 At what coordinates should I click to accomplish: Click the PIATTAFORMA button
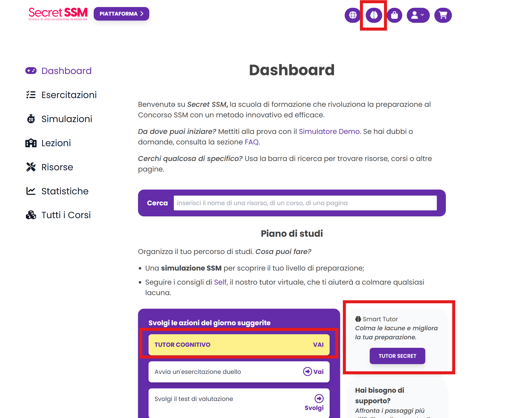(121, 14)
